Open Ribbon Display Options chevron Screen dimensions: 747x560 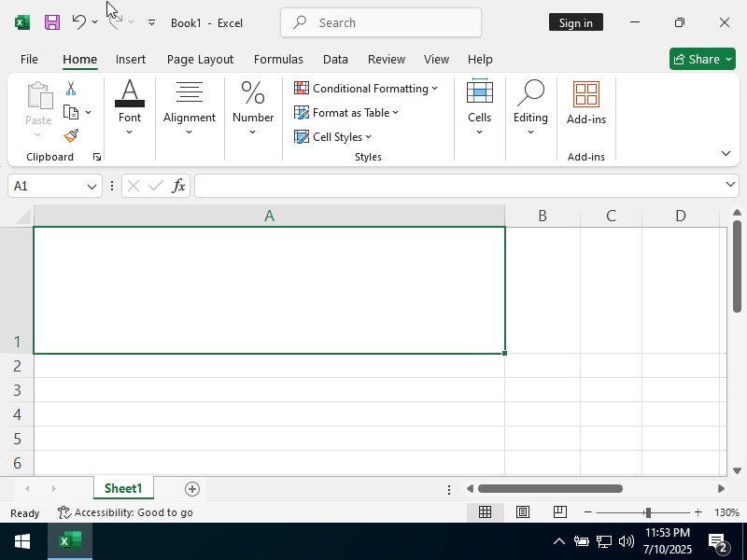[726, 153]
